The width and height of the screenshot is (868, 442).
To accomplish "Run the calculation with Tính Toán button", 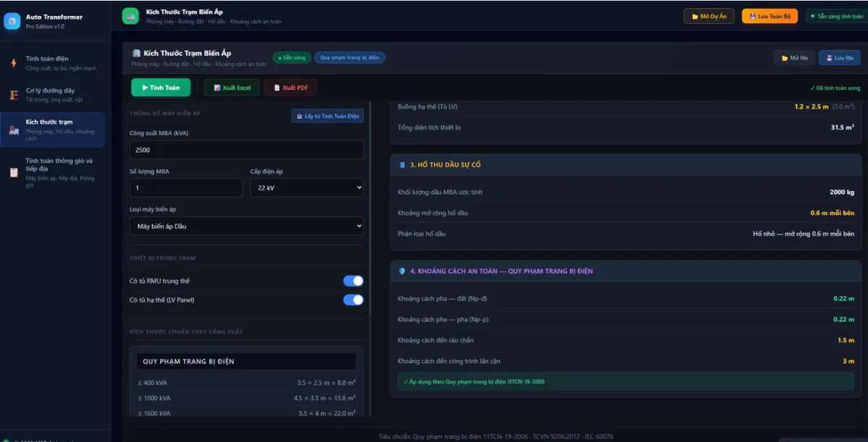I will pos(161,88).
